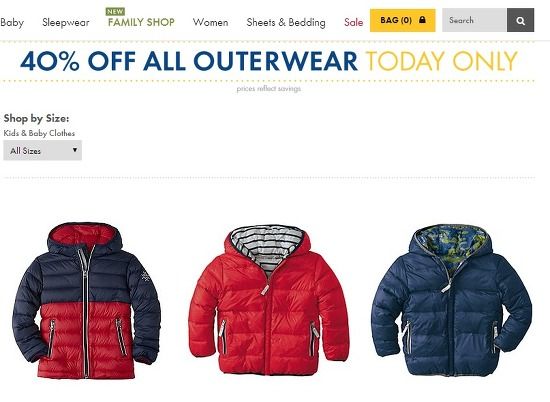Click into the Search input field
550x402 pixels.
(474, 20)
